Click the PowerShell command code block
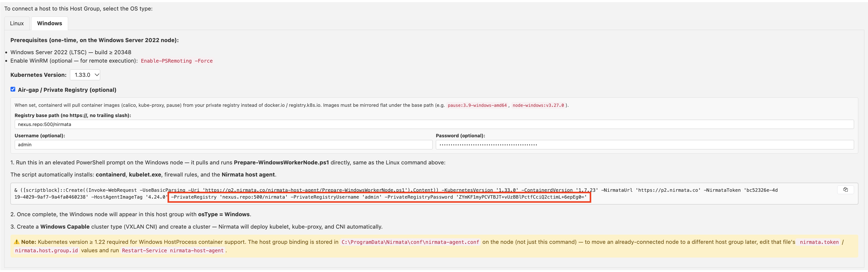Viewport: 868px width, 272px height. tap(434, 193)
